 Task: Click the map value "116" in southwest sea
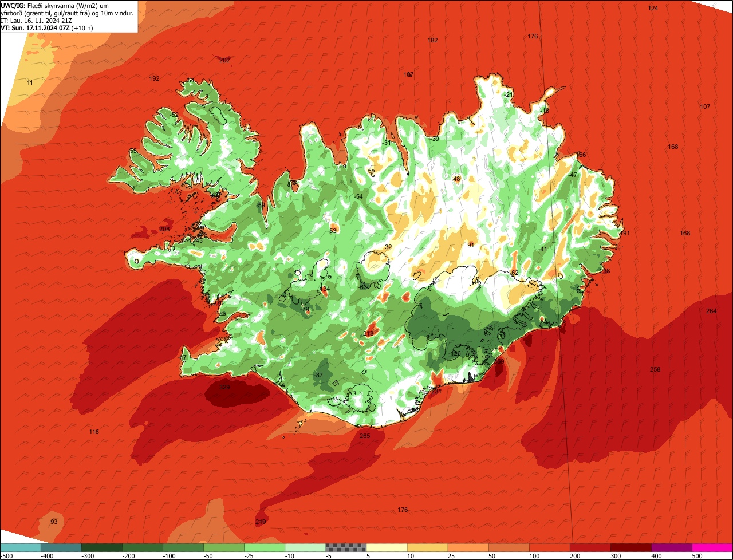coord(94,432)
